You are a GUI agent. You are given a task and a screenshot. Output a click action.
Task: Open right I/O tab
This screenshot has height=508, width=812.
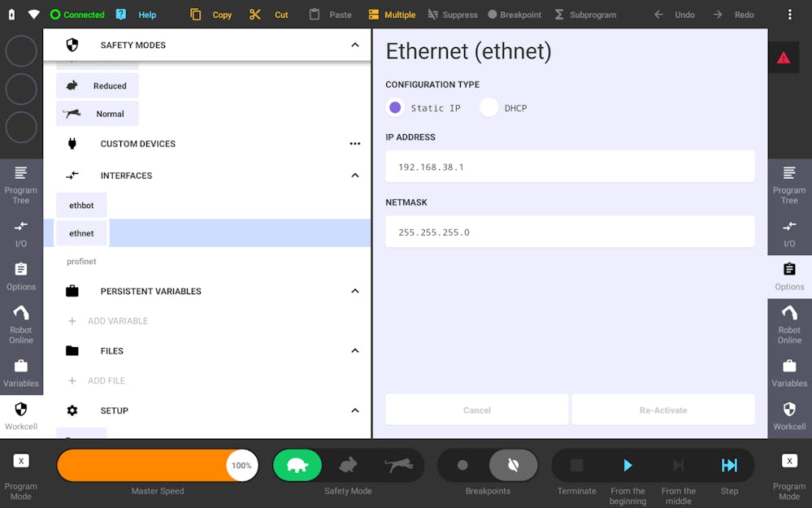tap(789, 234)
